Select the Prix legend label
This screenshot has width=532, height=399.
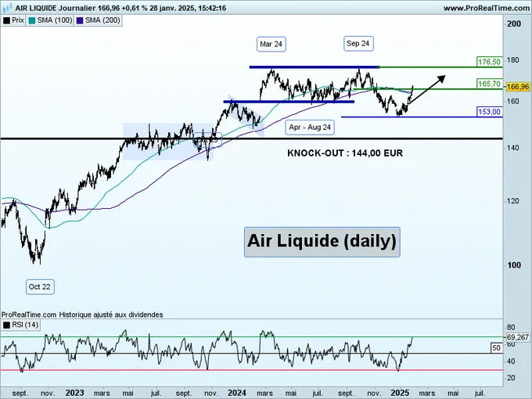18,20
